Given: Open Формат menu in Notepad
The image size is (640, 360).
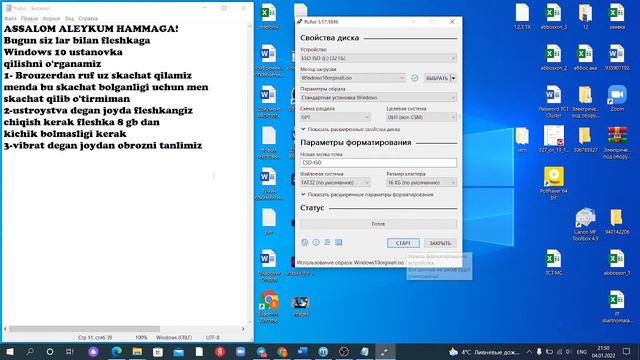Looking at the screenshot, I should point(51,18).
